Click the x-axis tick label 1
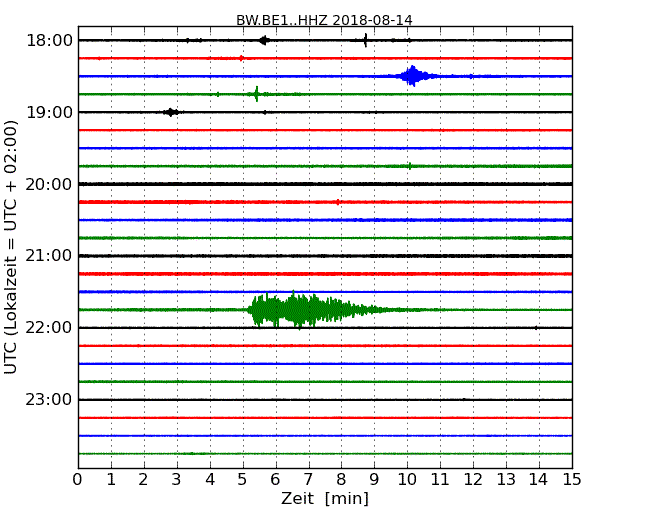 (x=111, y=480)
